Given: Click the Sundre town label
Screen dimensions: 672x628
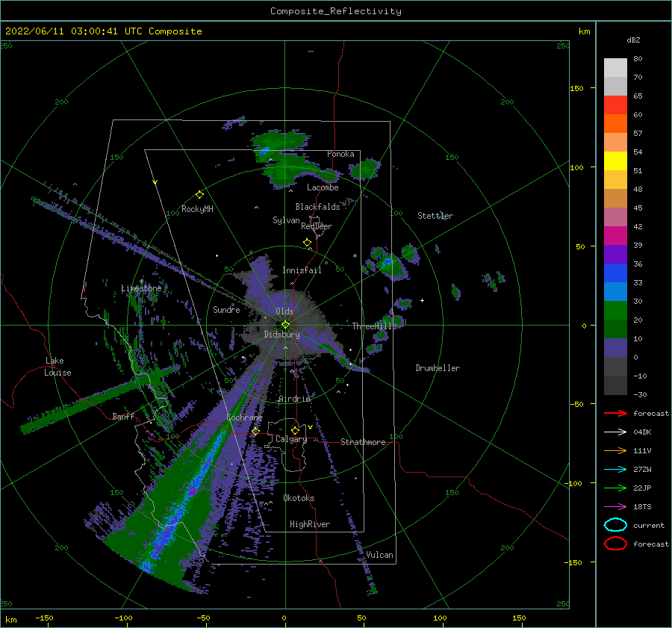Looking at the screenshot, I should 226,309.
